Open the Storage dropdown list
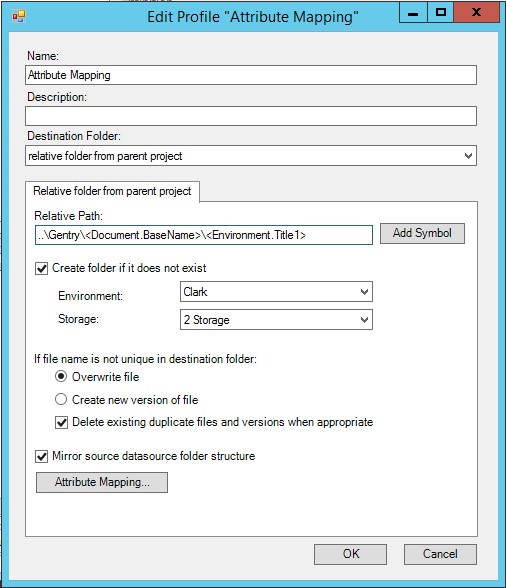The width and height of the screenshot is (506, 588). click(276, 320)
